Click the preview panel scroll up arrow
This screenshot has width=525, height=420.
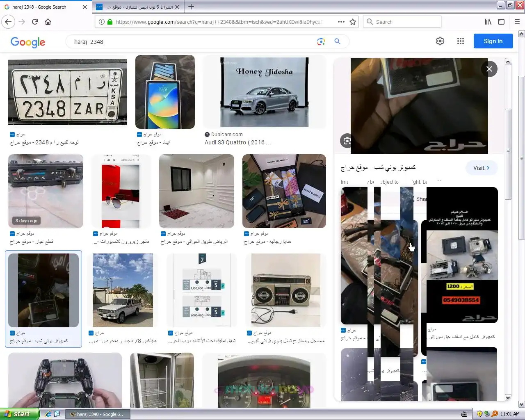[x=508, y=62]
